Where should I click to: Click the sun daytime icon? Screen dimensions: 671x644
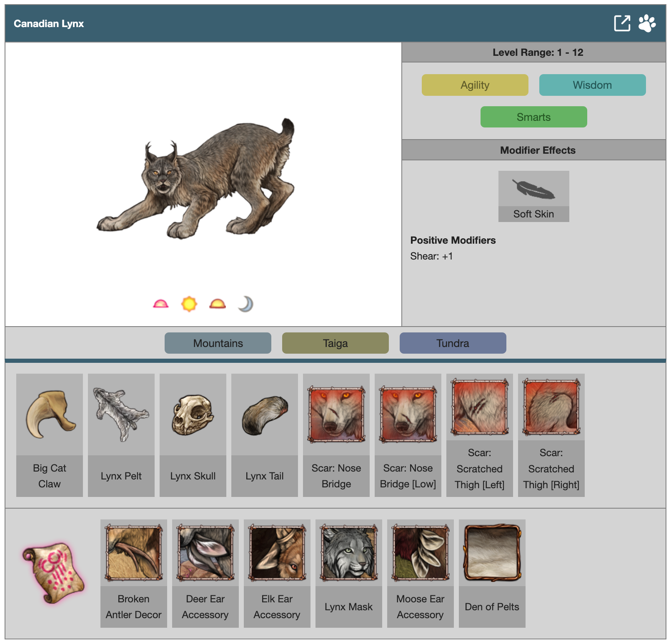[x=189, y=304]
